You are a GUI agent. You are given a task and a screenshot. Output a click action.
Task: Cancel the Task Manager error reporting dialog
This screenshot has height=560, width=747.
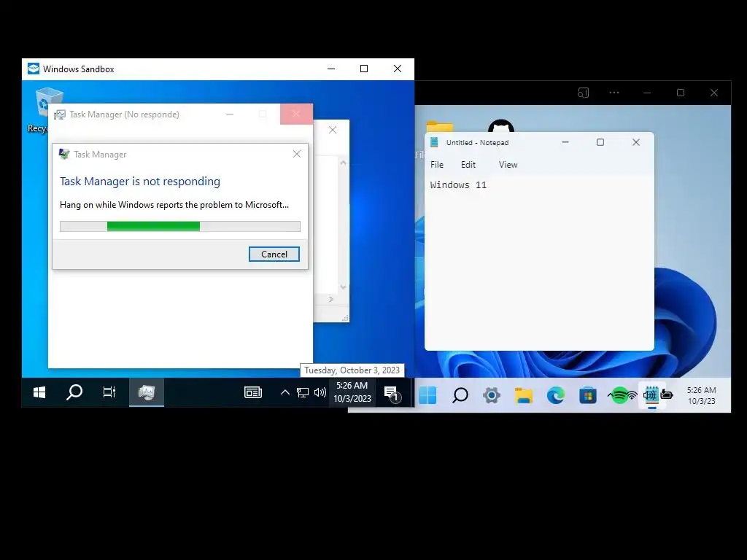pyautogui.click(x=274, y=254)
